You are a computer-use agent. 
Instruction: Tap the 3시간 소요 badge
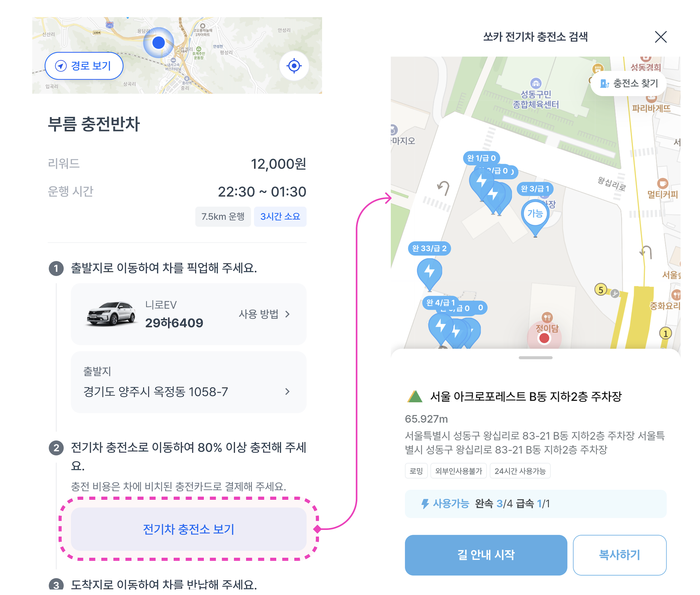coord(280,216)
